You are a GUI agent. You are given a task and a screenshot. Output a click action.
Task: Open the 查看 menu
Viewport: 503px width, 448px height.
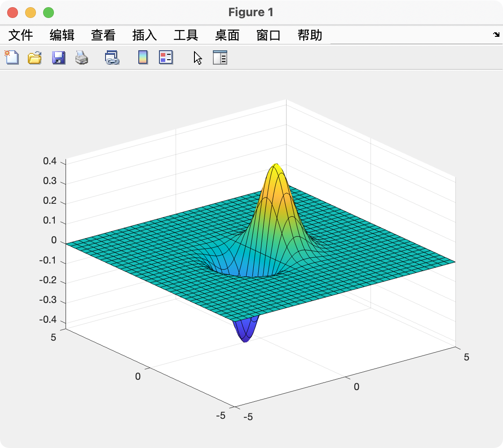pyautogui.click(x=103, y=35)
